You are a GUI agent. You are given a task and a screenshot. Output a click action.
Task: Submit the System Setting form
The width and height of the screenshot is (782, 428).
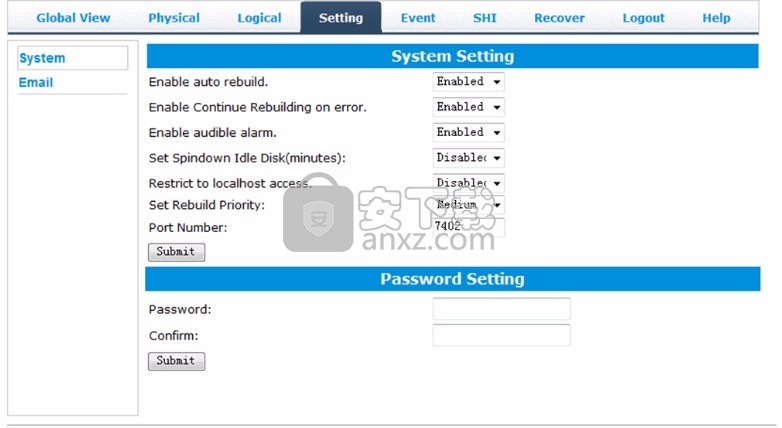pos(176,251)
